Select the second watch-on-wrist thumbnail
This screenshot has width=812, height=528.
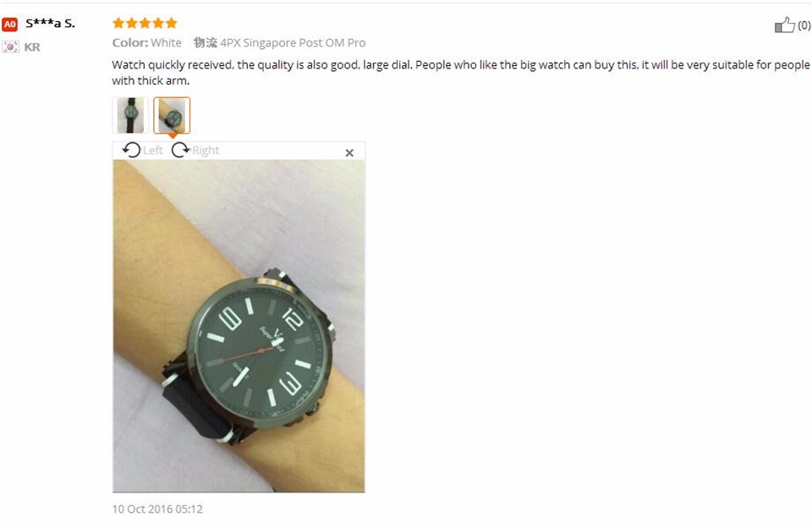pyautogui.click(x=172, y=115)
